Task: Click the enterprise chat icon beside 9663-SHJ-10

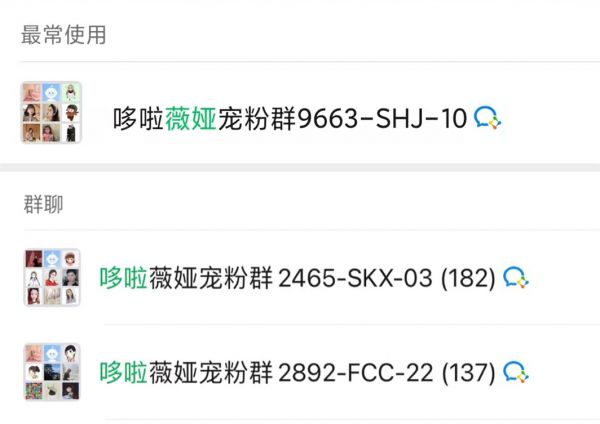Action: 487,119
